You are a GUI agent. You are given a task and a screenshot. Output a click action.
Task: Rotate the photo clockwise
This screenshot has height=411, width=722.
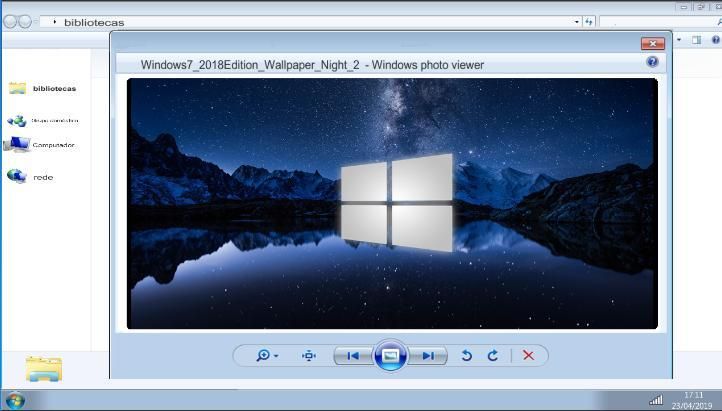493,355
